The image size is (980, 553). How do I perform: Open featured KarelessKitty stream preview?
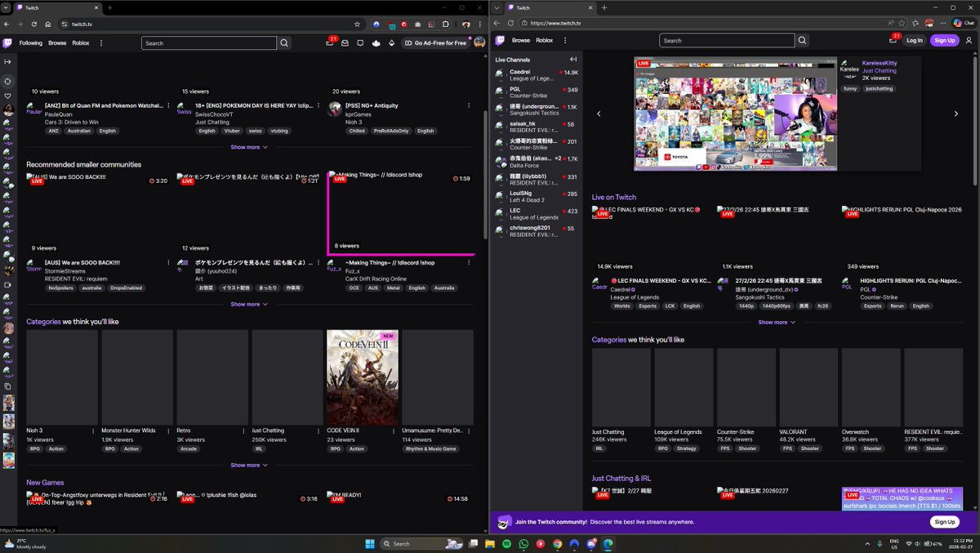pyautogui.click(x=736, y=114)
